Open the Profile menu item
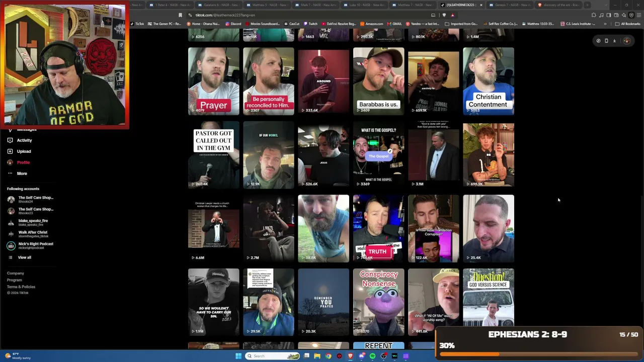 23,162
